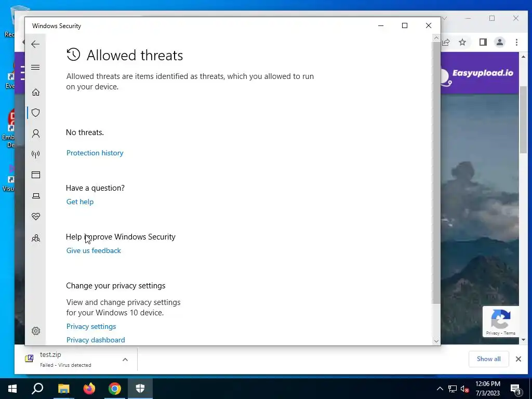Show hidden system tray icons
The height and width of the screenshot is (399, 532).
tap(440, 389)
